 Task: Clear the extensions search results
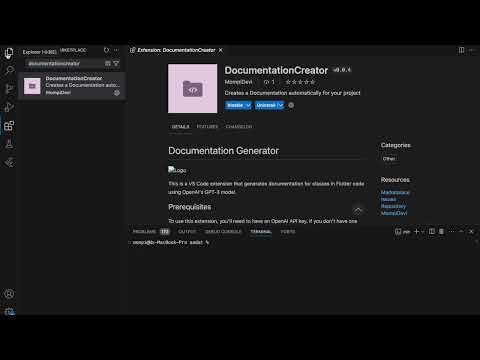coord(108,63)
